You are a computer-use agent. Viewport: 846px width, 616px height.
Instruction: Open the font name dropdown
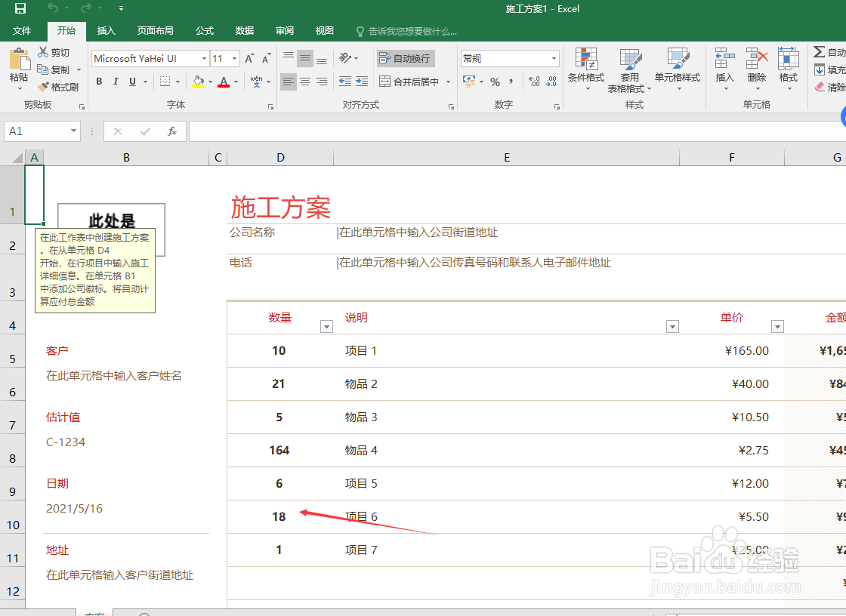point(204,58)
